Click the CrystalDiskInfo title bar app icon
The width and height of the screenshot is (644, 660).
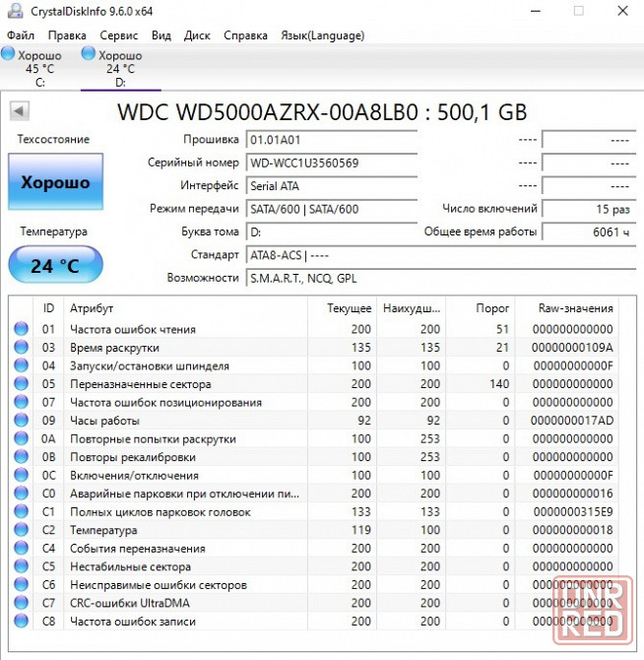pos(15,11)
